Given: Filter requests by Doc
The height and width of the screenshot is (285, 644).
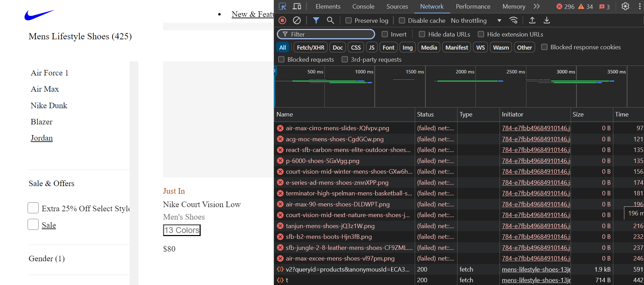Looking at the screenshot, I should [338, 47].
